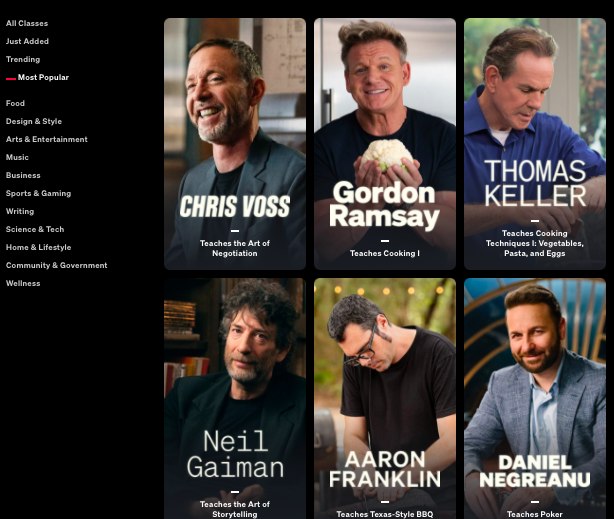Open the Chris Voss negotiation class card
Image resolution: width=614 pixels, height=519 pixels.
(235, 144)
